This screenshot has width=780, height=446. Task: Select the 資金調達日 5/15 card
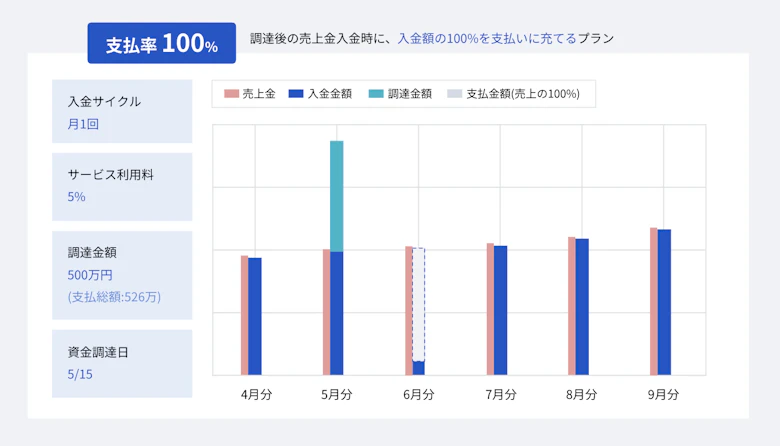coord(122,363)
